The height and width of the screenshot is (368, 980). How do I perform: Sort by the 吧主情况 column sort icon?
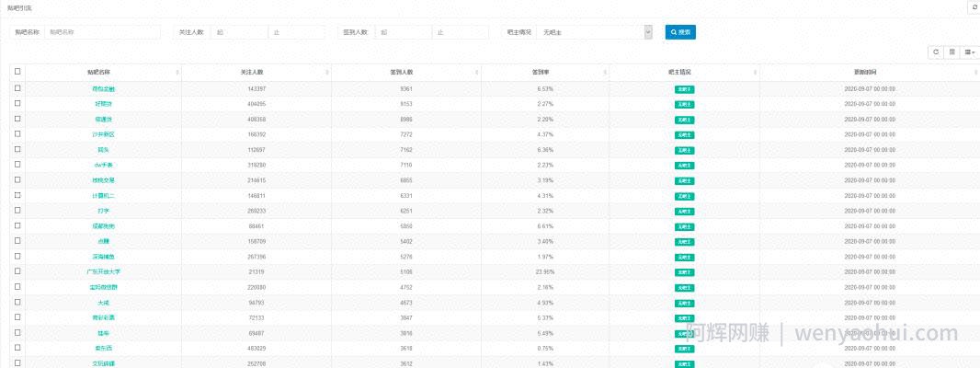757,73
